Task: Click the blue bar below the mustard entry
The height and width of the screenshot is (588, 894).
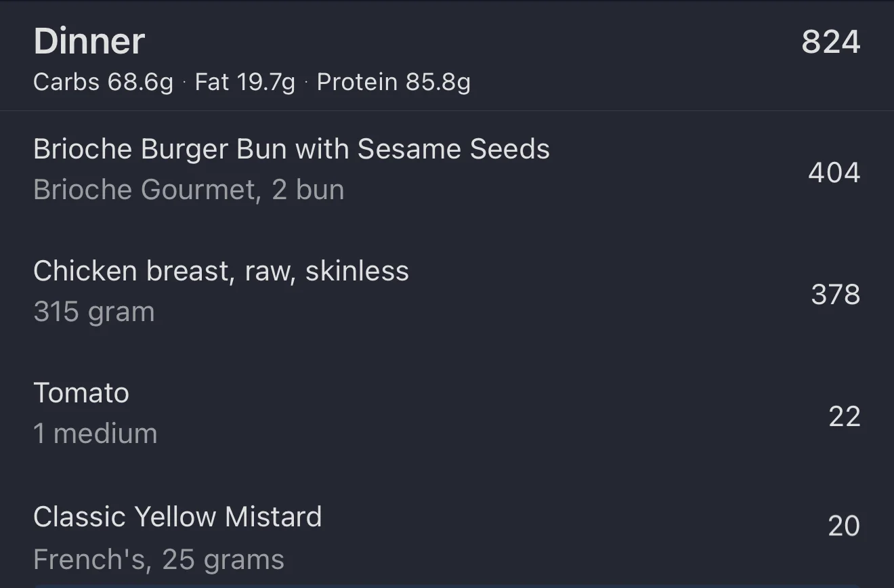Action: (447, 585)
